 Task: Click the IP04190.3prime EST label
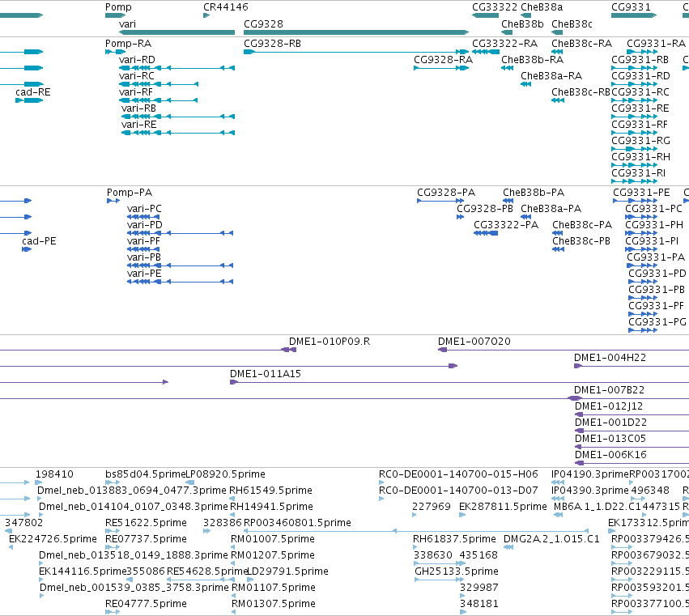coord(590,474)
